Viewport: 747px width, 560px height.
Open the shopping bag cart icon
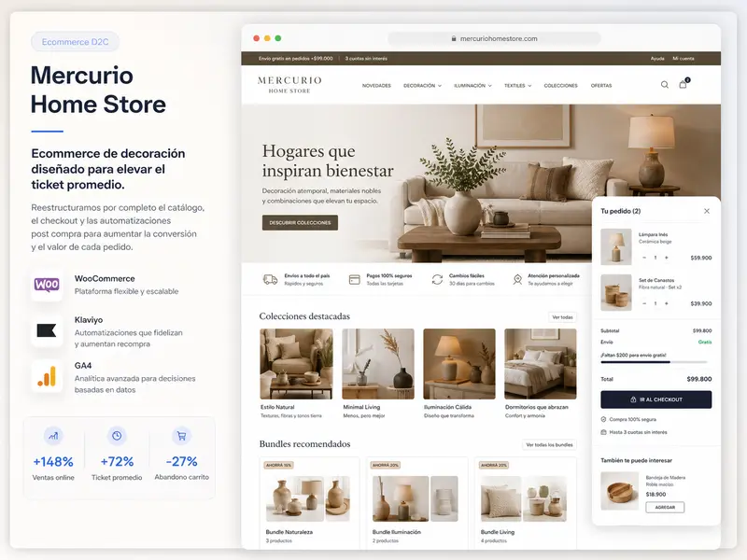(x=684, y=84)
